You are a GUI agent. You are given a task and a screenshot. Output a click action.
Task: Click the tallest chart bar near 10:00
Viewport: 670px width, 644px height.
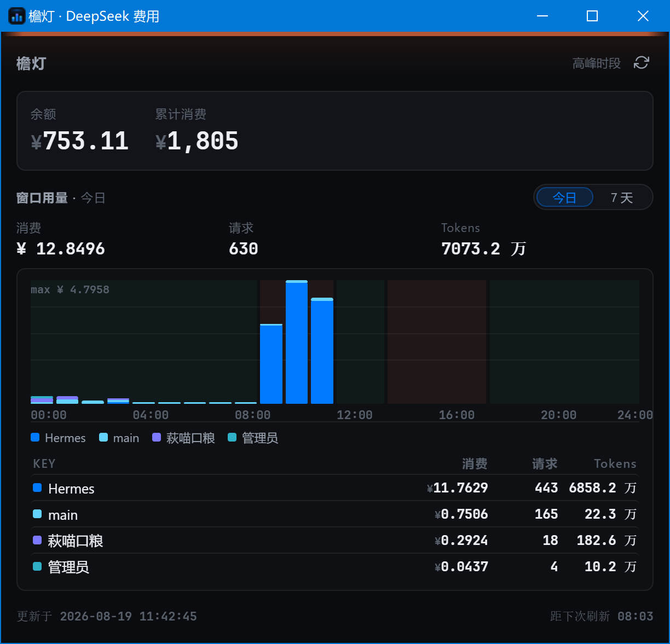(297, 342)
